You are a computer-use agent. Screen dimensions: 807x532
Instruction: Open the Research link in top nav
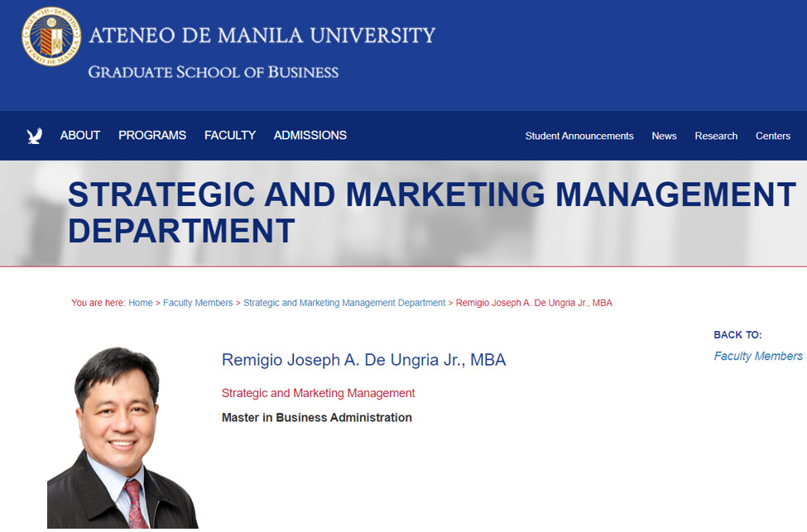pyautogui.click(x=716, y=137)
